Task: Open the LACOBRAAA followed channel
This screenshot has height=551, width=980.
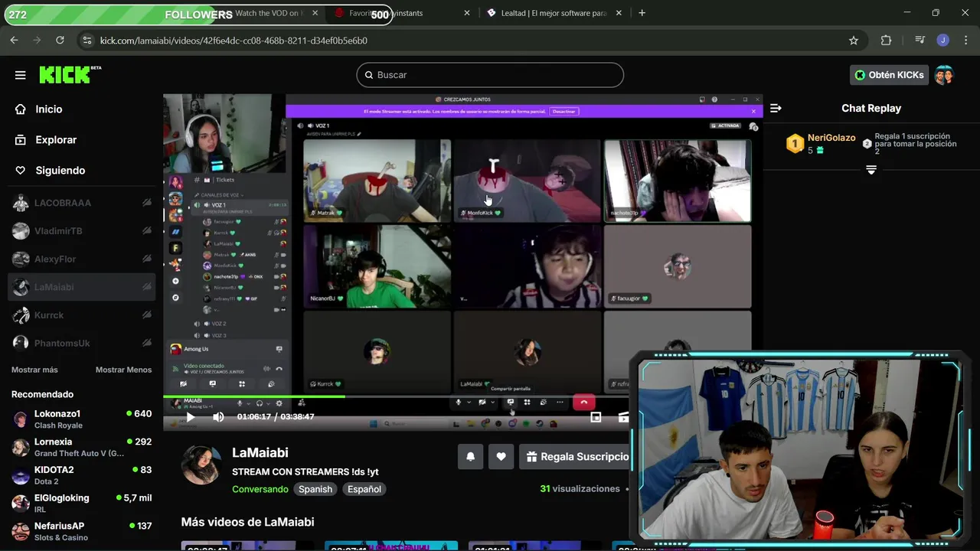Action: pos(81,203)
